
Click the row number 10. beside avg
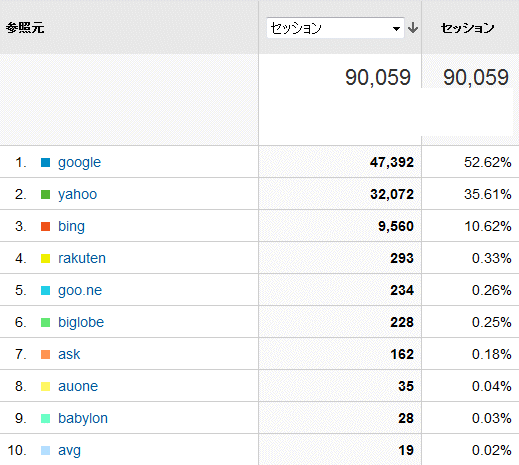(x=17, y=451)
